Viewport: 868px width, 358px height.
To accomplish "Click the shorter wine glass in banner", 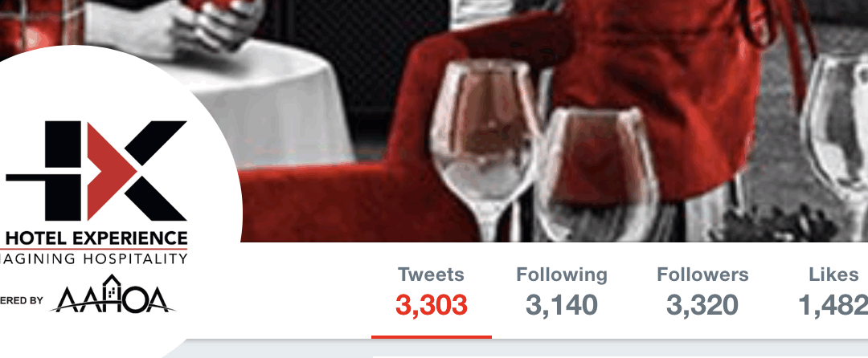I will [596, 175].
